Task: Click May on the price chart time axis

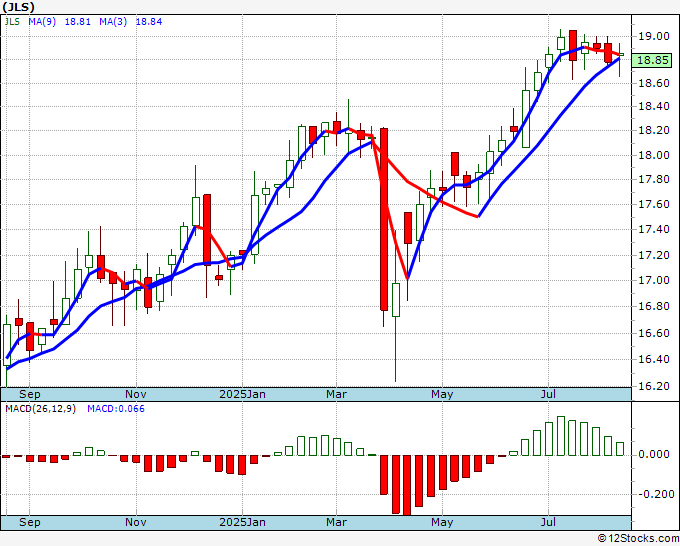Action: click(x=442, y=394)
